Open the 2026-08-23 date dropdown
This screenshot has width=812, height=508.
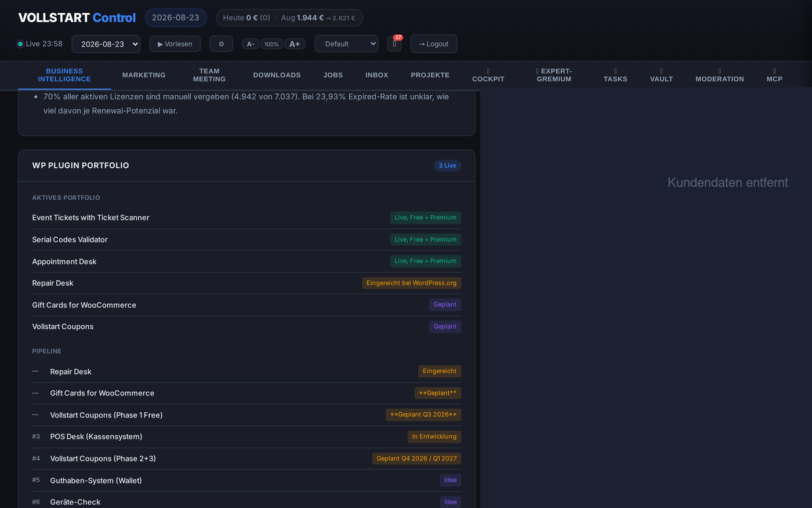point(106,44)
